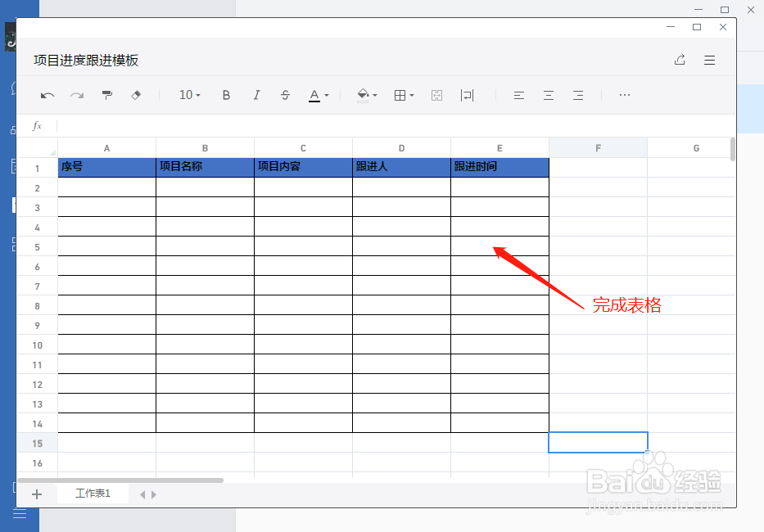Click the cell labeled 项目名称
The width and height of the screenshot is (764, 532).
click(x=206, y=167)
